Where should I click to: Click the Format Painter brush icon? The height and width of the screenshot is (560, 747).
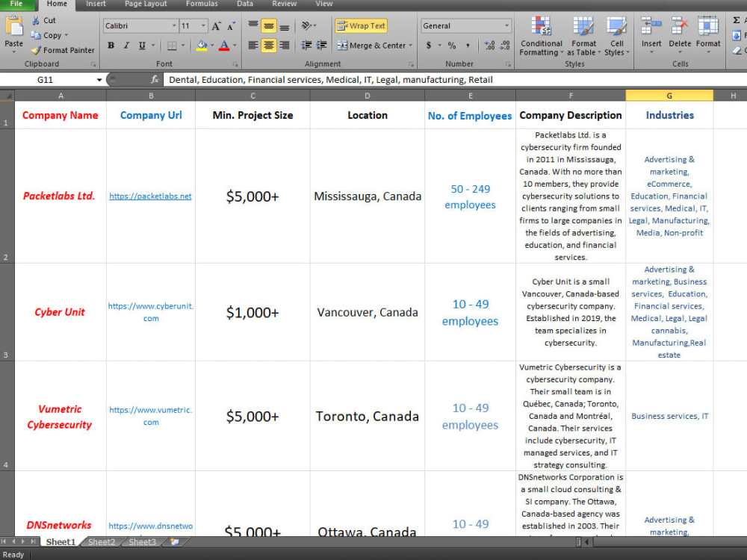click(36, 50)
